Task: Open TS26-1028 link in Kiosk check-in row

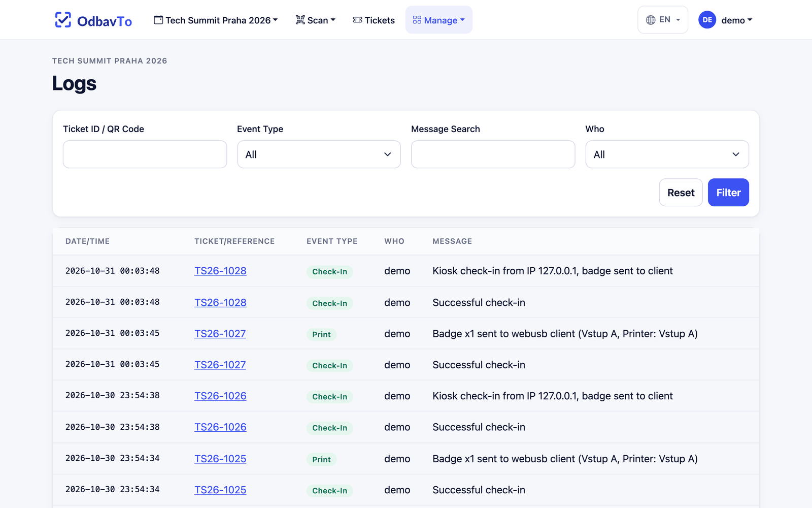Action: tap(220, 271)
